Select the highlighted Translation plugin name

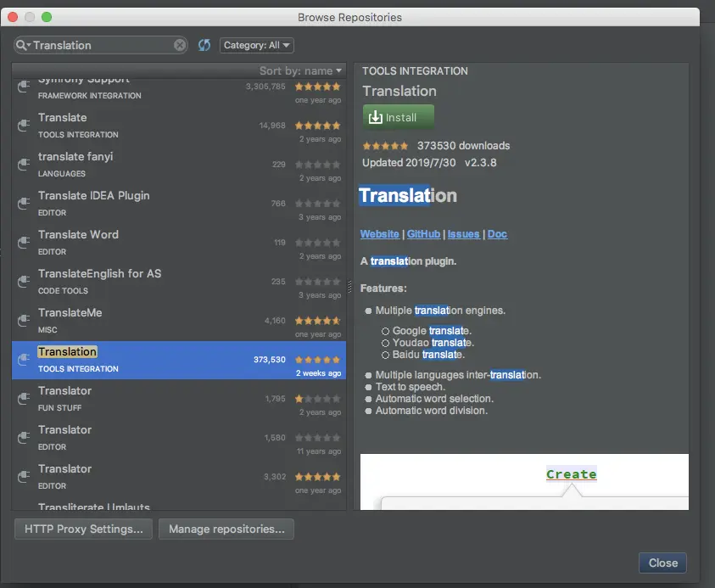68,352
